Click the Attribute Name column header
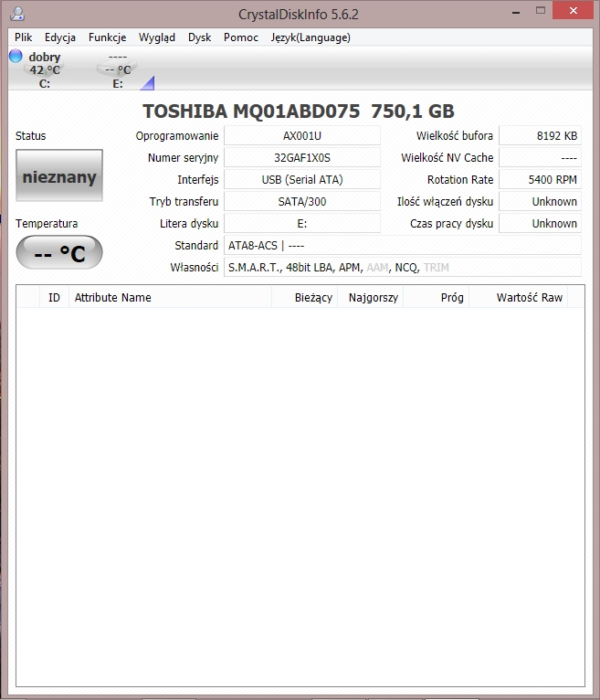The width and height of the screenshot is (600, 700). [x=170, y=297]
